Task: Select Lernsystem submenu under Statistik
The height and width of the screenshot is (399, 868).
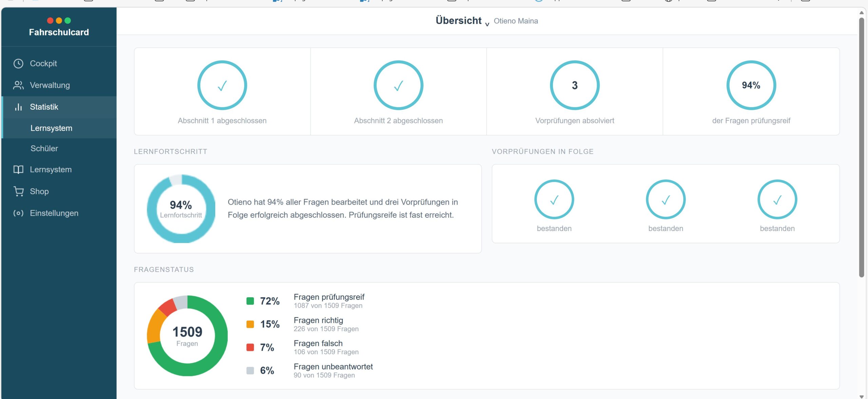Action: point(51,128)
